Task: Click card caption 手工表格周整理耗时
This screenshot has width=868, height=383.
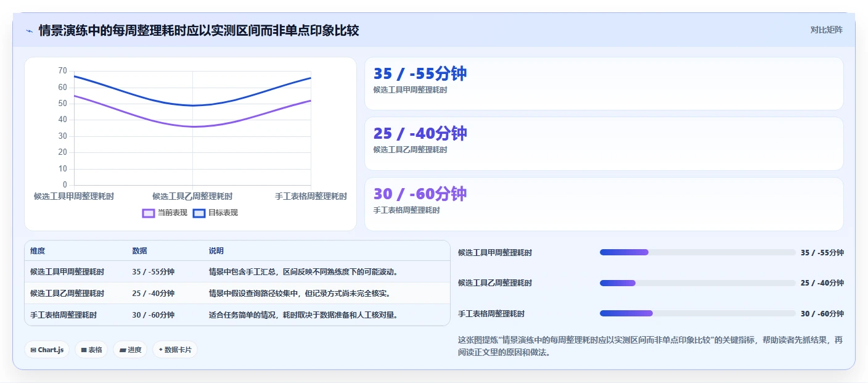Action: point(407,210)
